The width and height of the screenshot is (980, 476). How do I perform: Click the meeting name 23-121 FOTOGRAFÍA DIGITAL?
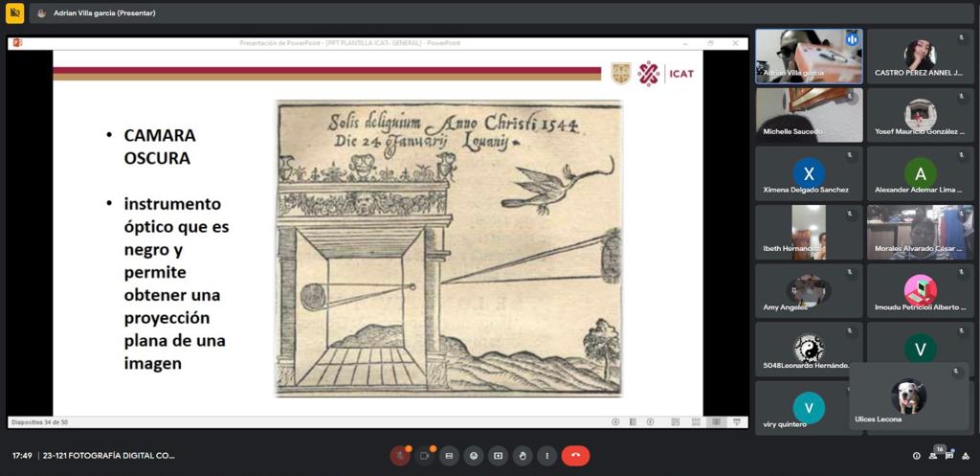(x=109, y=456)
